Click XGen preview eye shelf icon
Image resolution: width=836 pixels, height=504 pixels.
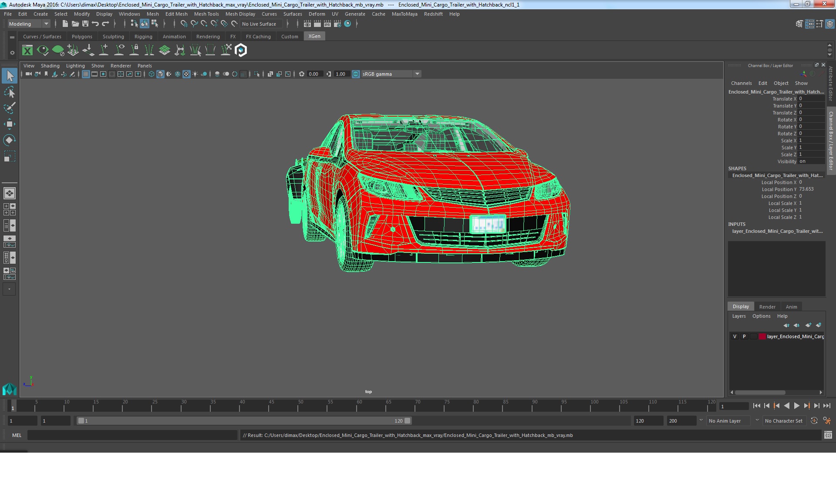(x=43, y=50)
